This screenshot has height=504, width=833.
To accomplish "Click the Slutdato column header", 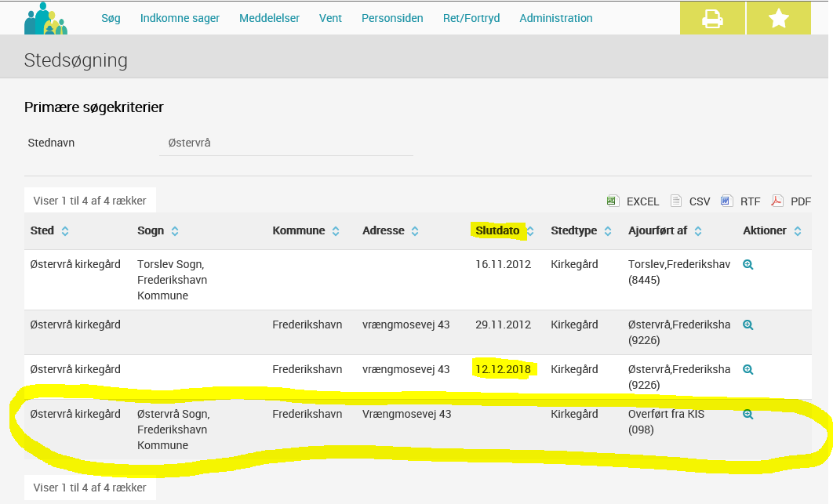I will [497, 230].
